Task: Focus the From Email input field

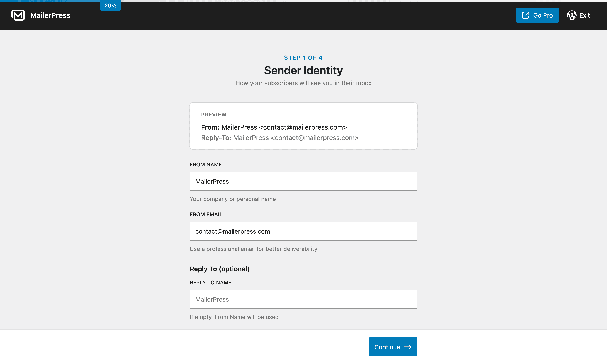Action: (x=303, y=231)
